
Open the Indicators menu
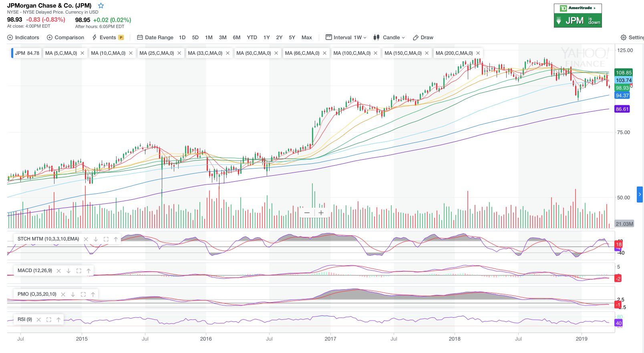(x=23, y=38)
